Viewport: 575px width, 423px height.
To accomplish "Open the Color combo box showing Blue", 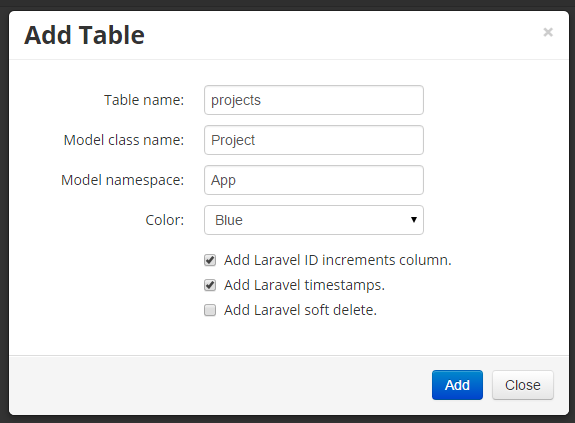I will (x=314, y=220).
